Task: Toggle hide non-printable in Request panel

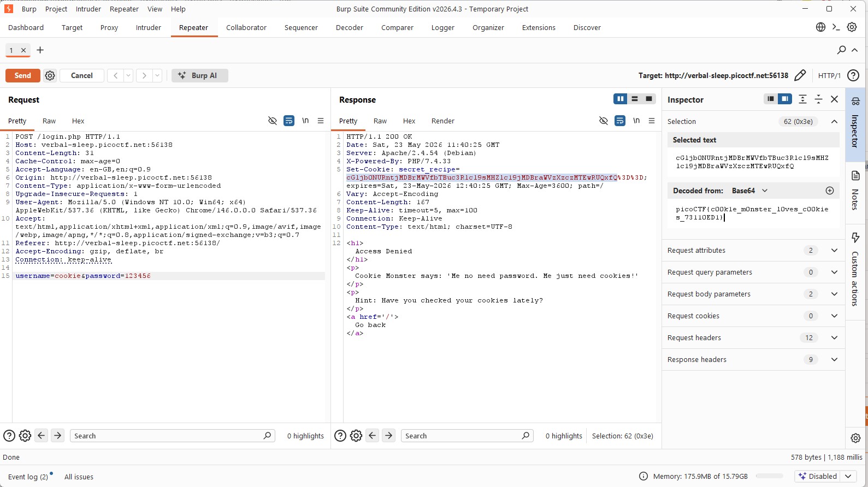Action: pyautogui.click(x=273, y=121)
